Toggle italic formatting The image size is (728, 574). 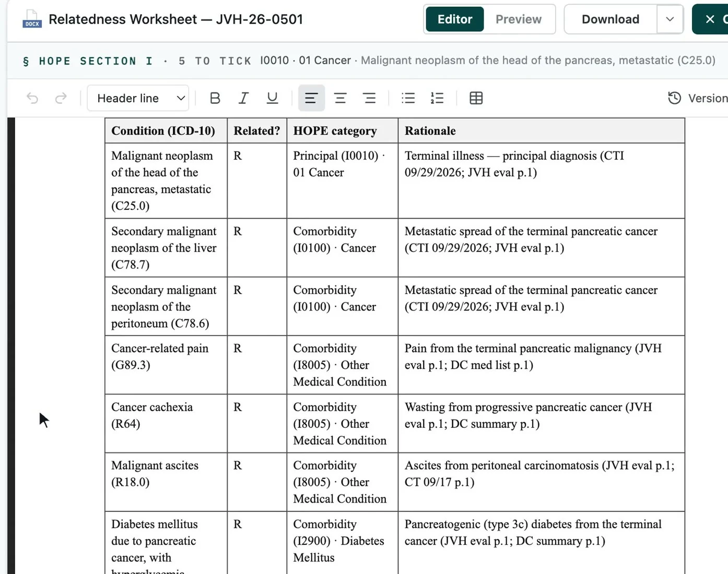click(243, 98)
